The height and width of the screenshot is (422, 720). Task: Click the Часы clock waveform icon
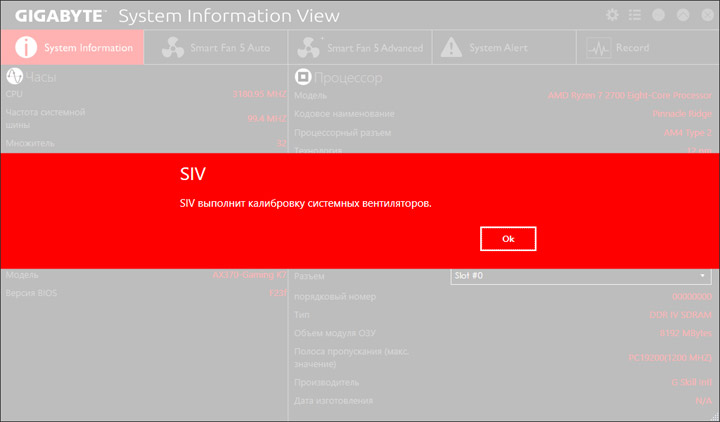14,76
